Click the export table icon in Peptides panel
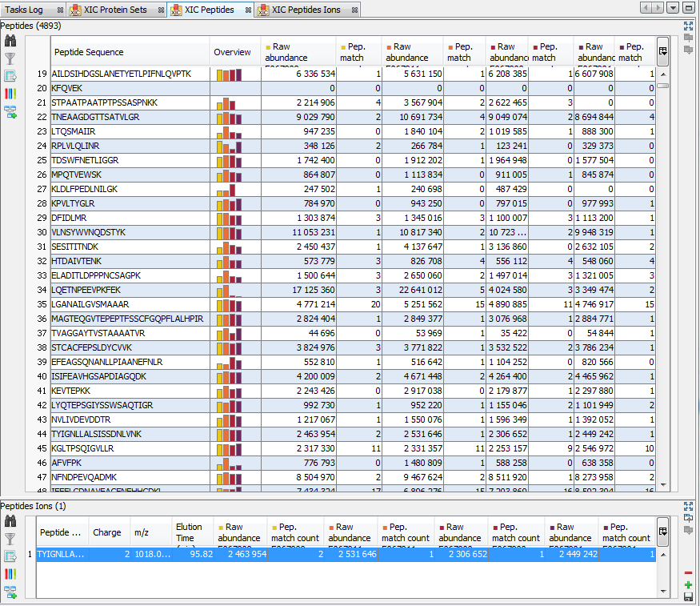This screenshot has height=606, width=700. (x=10, y=76)
